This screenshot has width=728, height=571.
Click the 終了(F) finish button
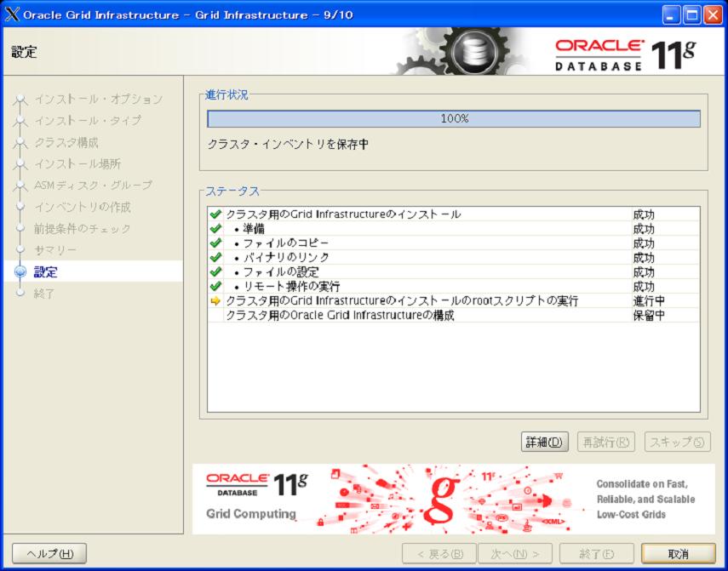597,553
